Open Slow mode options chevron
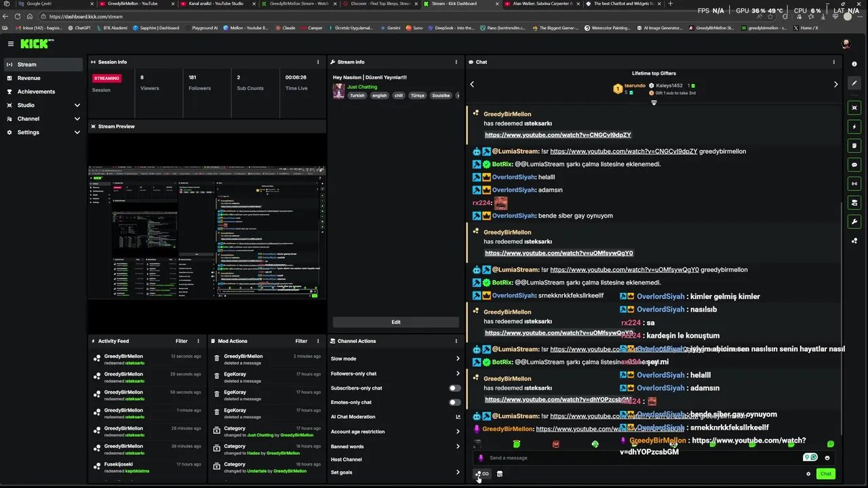Screen dimensions: 868x488 pos(458,359)
